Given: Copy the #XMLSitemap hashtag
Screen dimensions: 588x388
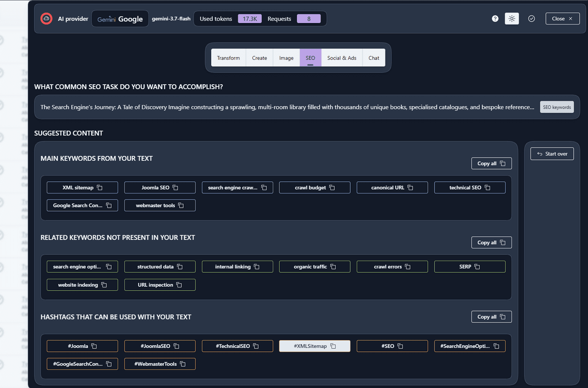Looking at the screenshot, I should (315, 346).
